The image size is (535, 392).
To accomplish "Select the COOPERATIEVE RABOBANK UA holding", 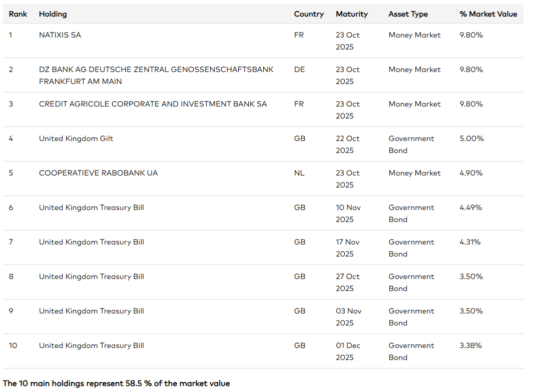I will (98, 173).
